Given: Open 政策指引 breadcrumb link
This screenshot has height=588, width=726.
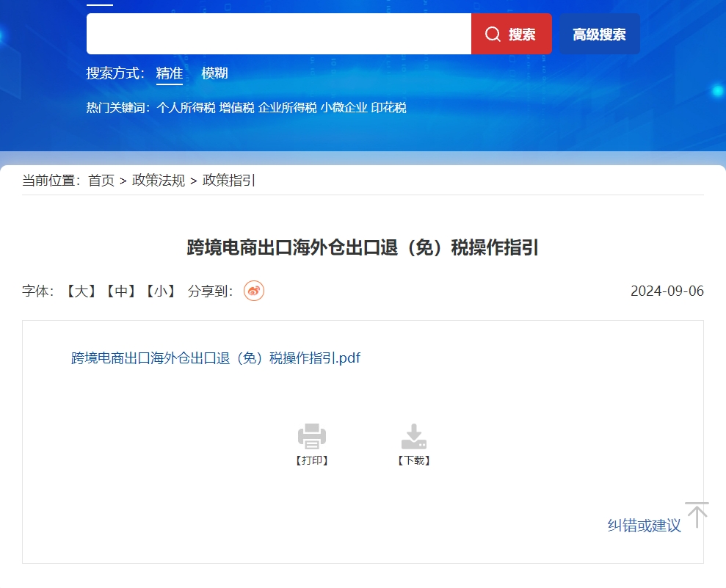Looking at the screenshot, I should (x=229, y=181).
